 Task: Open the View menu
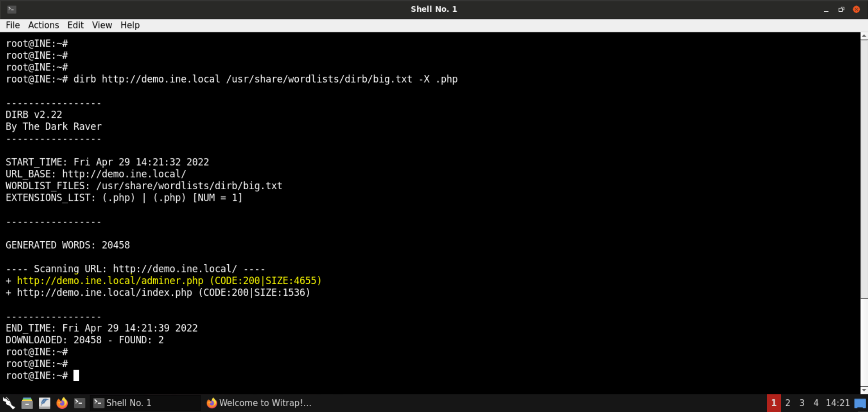pyautogui.click(x=102, y=25)
